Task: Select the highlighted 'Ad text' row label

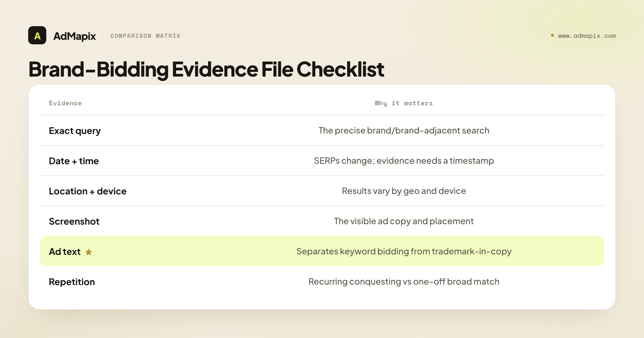Action: point(65,252)
